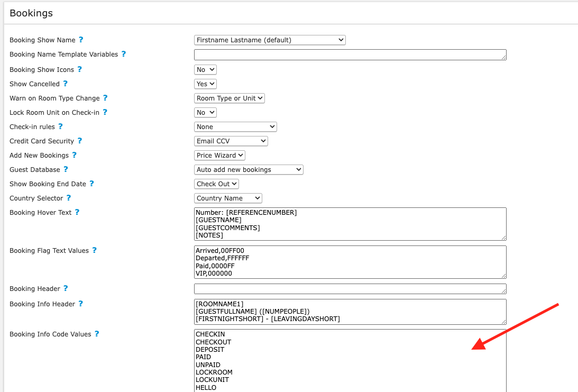Click the "Bookings" section heading
Screen dimensions: 578x392
[x=31, y=13]
